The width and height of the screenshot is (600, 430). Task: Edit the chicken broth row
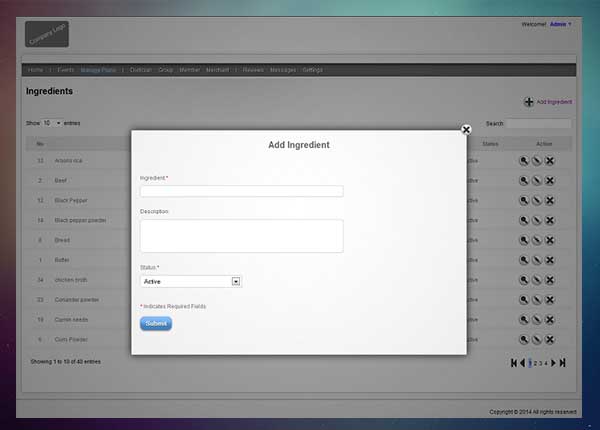(x=536, y=280)
